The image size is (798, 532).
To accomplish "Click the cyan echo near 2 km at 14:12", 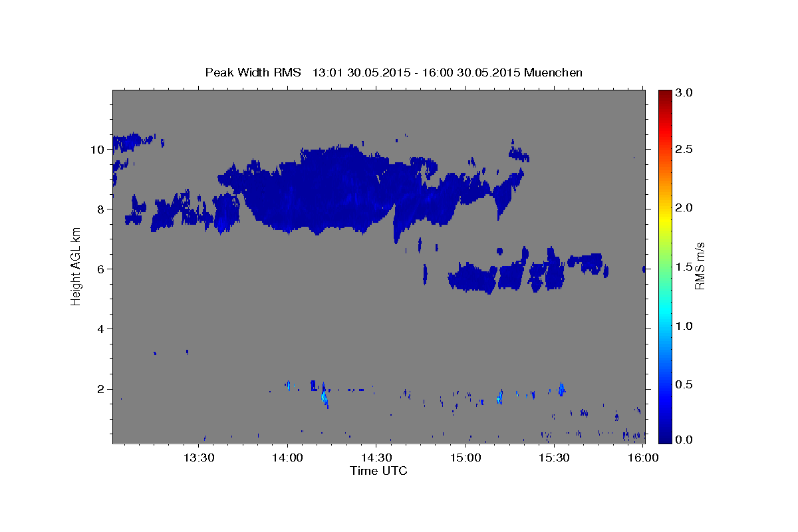I will [324, 396].
